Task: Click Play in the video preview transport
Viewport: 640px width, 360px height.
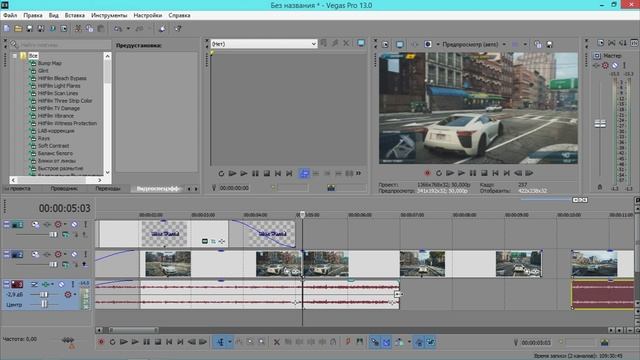Action: (x=461, y=173)
